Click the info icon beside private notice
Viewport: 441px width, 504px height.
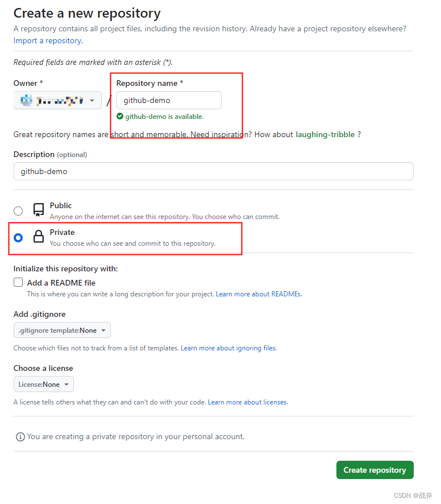pos(20,437)
